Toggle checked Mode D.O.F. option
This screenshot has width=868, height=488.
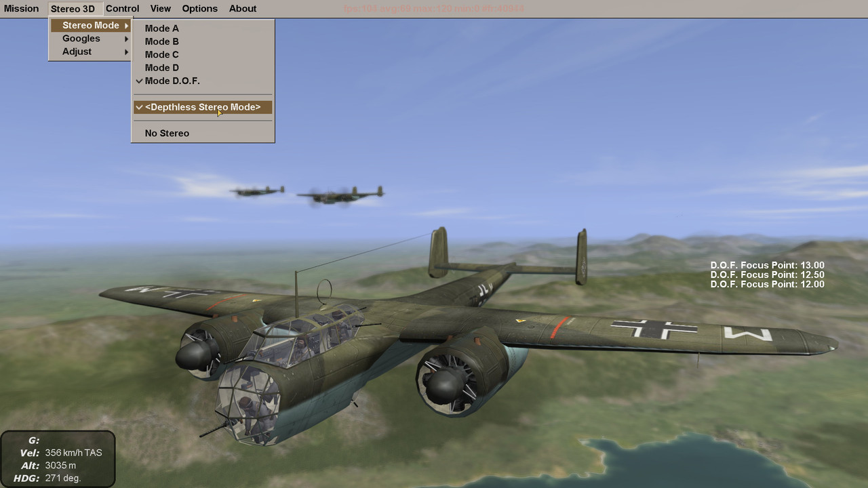[203, 81]
